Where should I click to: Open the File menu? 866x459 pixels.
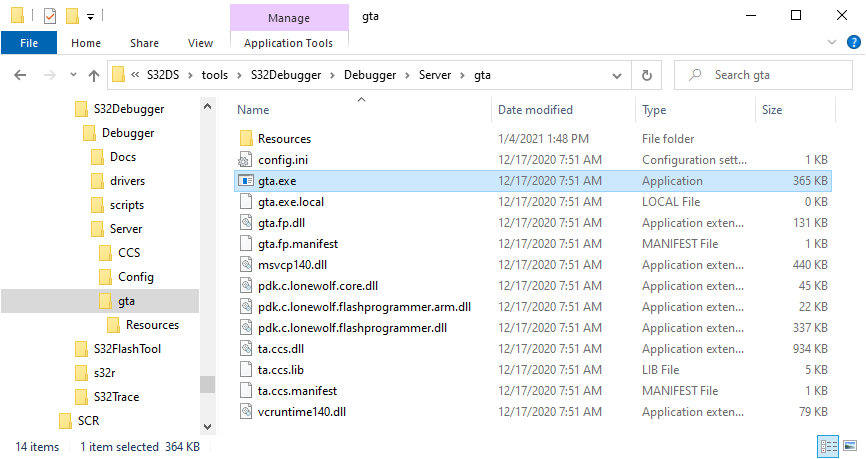(x=29, y=43)
